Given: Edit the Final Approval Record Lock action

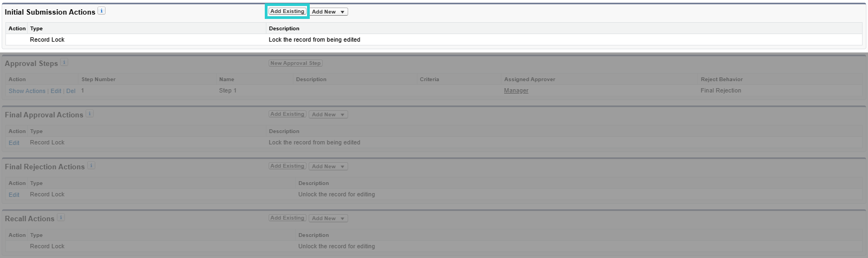Looking at the screenshot, I should click(14, 143).
